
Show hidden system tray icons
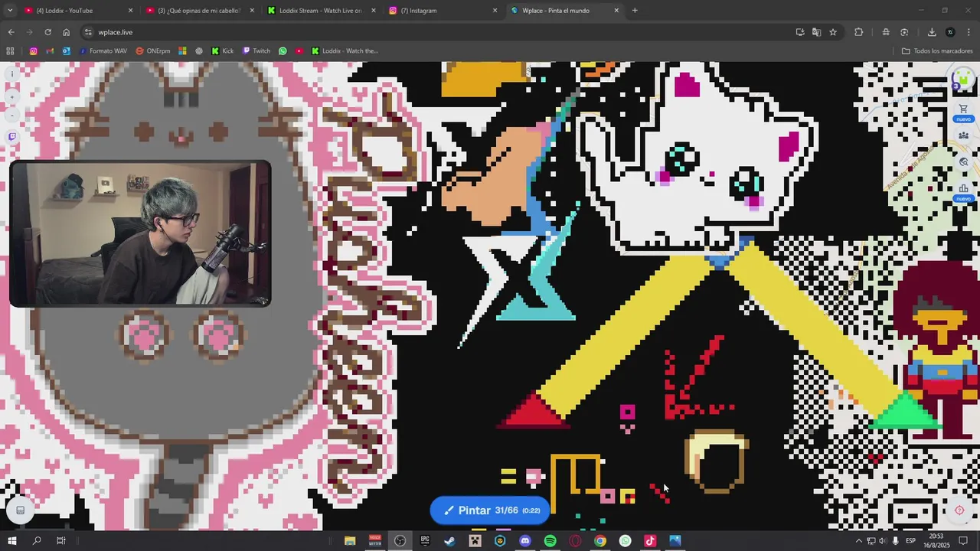tap(858, 541)
